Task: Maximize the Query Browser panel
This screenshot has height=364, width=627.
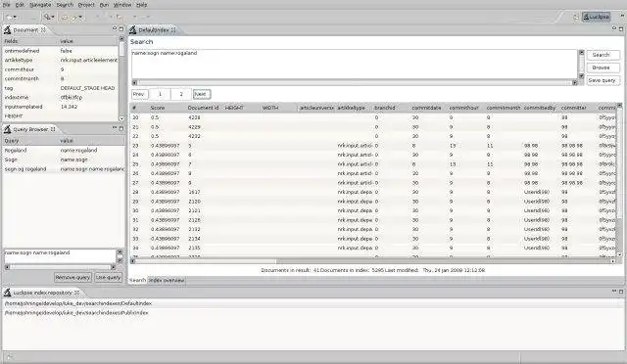Action: coord(121,128)
